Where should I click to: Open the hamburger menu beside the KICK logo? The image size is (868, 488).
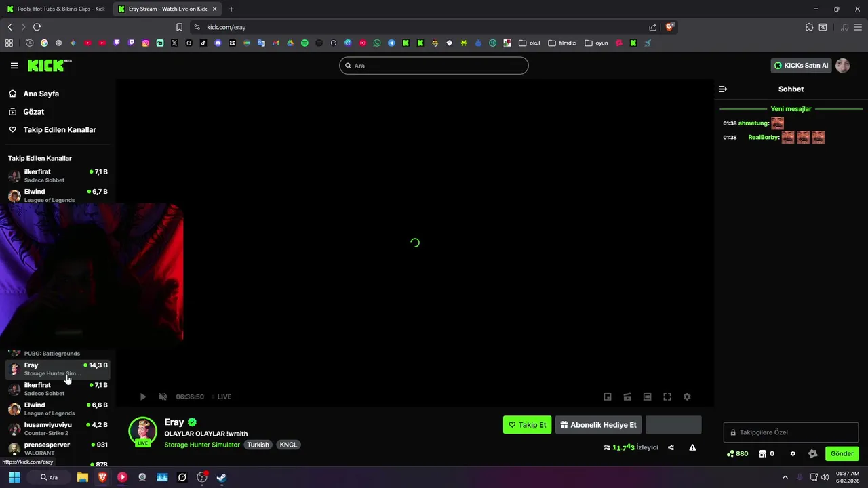click(x=14, y=66)
